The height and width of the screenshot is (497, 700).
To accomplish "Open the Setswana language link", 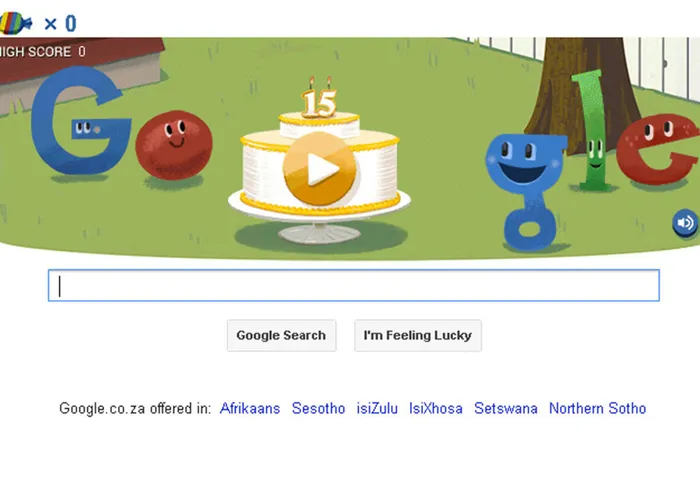I will (506, 408).
